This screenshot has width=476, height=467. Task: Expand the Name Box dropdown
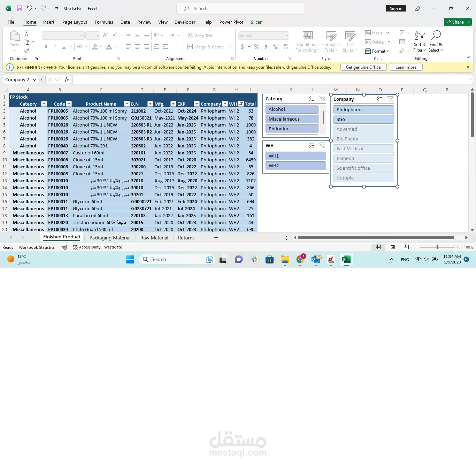[x=34, y=79]
